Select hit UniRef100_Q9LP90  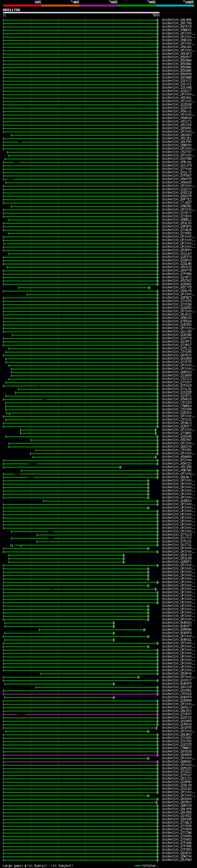tap(177, 142)
